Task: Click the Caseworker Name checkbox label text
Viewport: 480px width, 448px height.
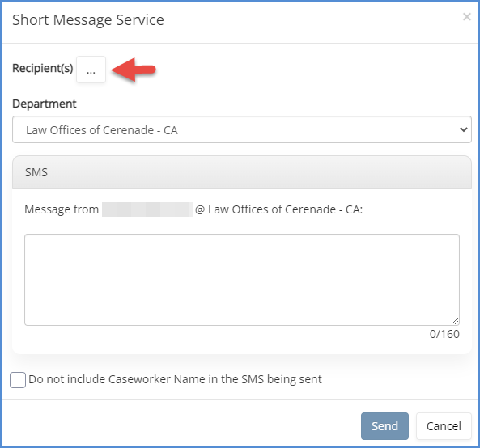Action: (x=175, y=379)
